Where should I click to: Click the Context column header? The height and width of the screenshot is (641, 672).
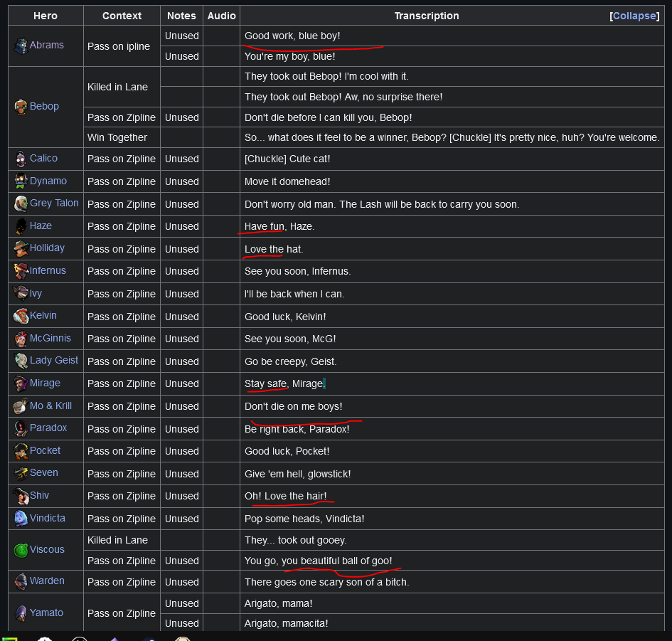pos(122,16)
